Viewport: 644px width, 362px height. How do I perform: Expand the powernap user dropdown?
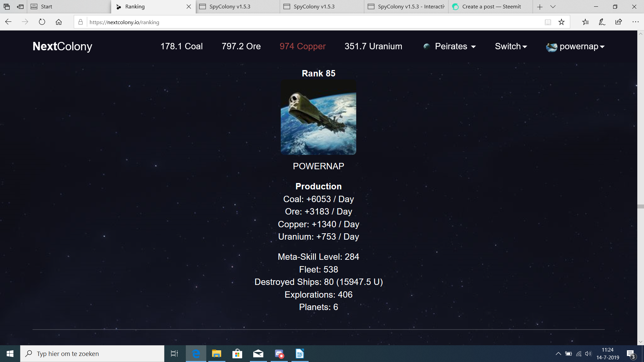coord(575,47)
